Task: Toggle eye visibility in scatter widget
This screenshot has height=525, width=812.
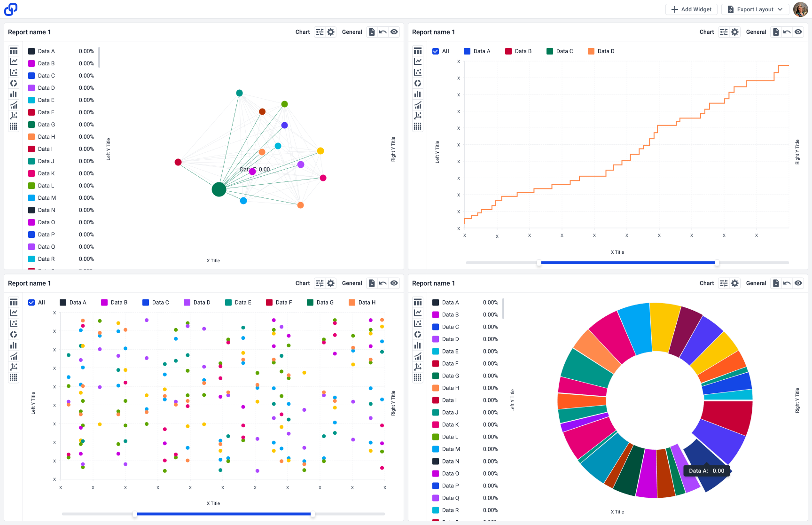Action: 394,283
